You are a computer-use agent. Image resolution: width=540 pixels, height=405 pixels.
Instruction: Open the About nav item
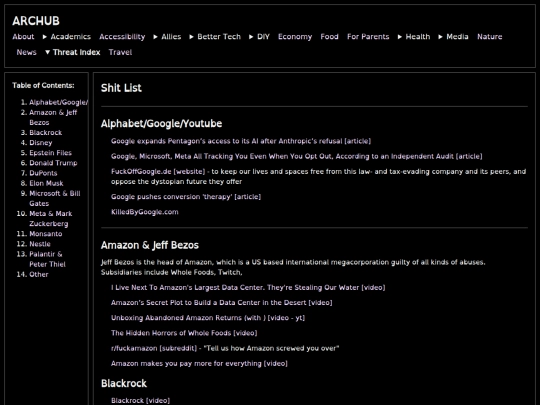pyautogui.click(x=23, y=37)
